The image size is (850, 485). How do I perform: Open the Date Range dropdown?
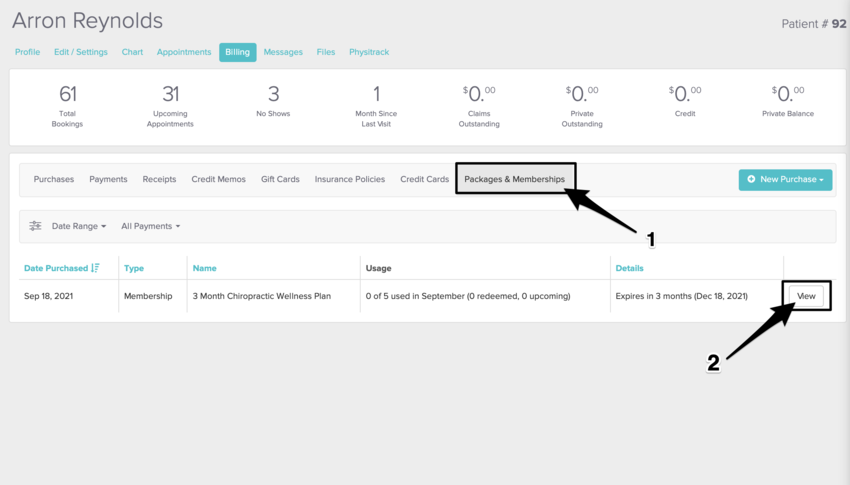(x=78, y=226)
